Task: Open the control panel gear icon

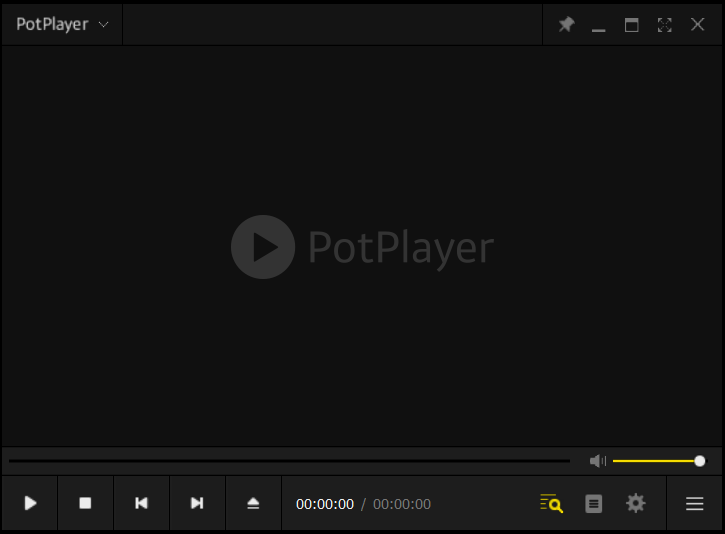Action: tap(636, 503)
